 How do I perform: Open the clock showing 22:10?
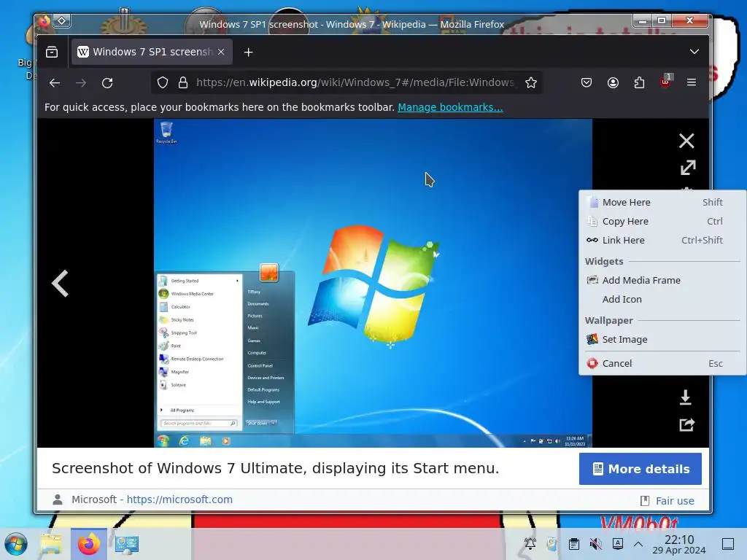pyautogui.click(x=679, y=544)
